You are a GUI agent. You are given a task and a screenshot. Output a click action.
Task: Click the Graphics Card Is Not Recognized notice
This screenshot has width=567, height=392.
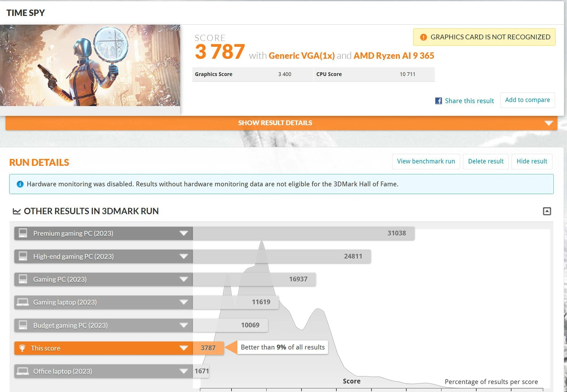click(484, 37)
